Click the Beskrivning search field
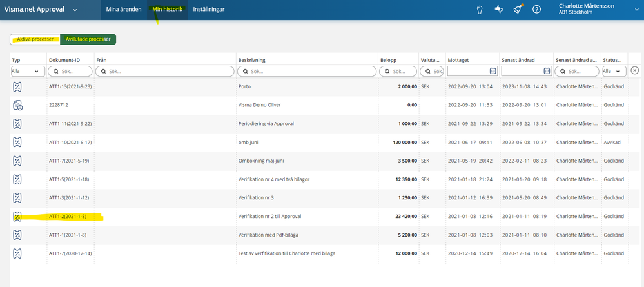Screen dimensions: 644x287 (307, 71)
